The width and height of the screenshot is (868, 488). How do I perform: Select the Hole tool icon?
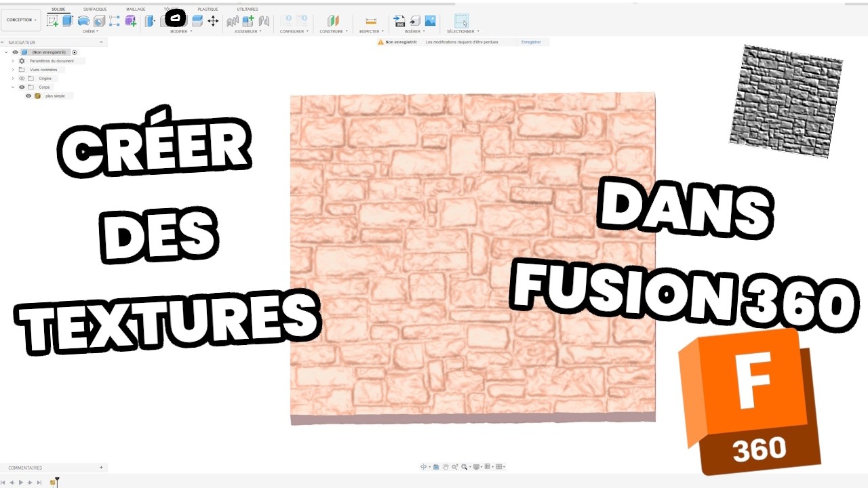click(99, 20)
